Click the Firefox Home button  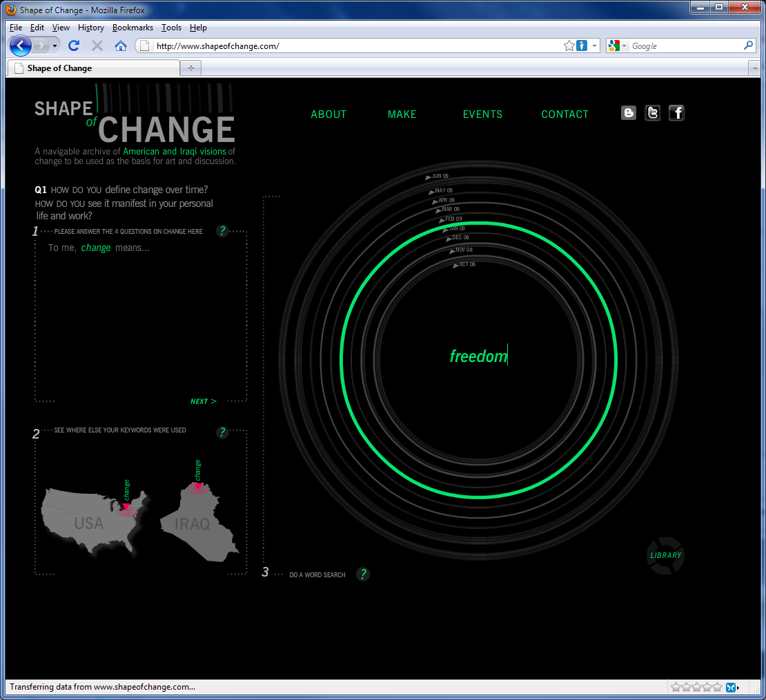(121, 46)
